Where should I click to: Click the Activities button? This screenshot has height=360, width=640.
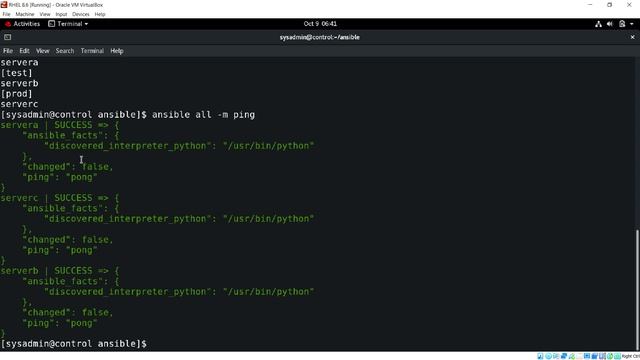coord(22,24)
